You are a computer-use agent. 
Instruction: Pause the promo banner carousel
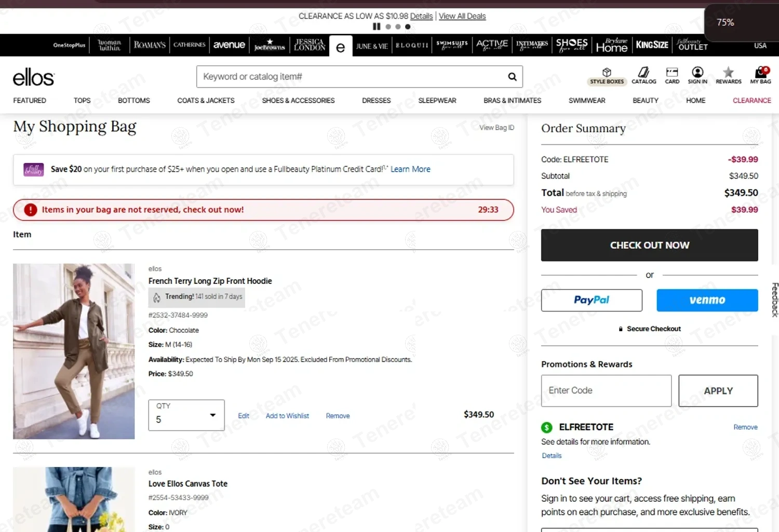(x=377, y=26)
